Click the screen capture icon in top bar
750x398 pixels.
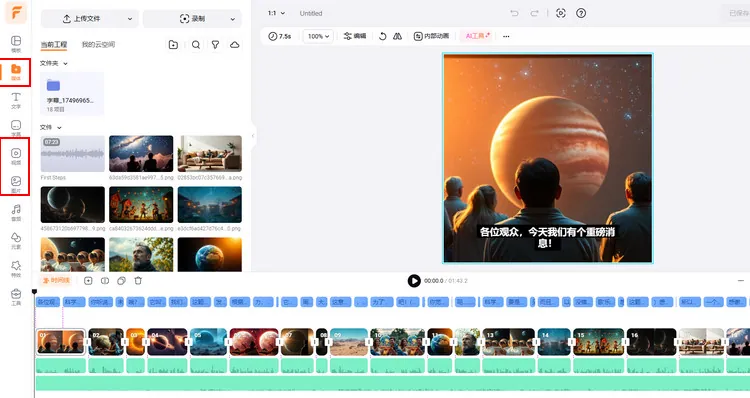[561, 13]
